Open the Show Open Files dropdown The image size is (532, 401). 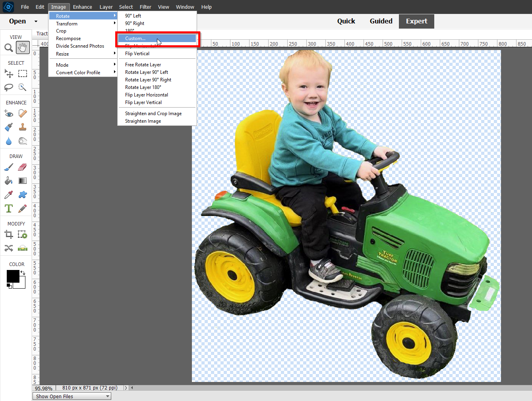point(72,396)
